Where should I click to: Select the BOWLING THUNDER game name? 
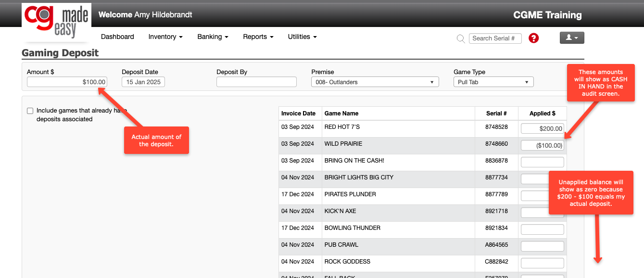pos(353,228)
